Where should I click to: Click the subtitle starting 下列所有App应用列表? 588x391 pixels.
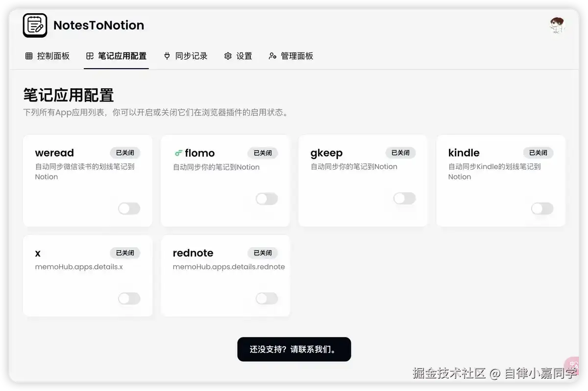[157, 112]
